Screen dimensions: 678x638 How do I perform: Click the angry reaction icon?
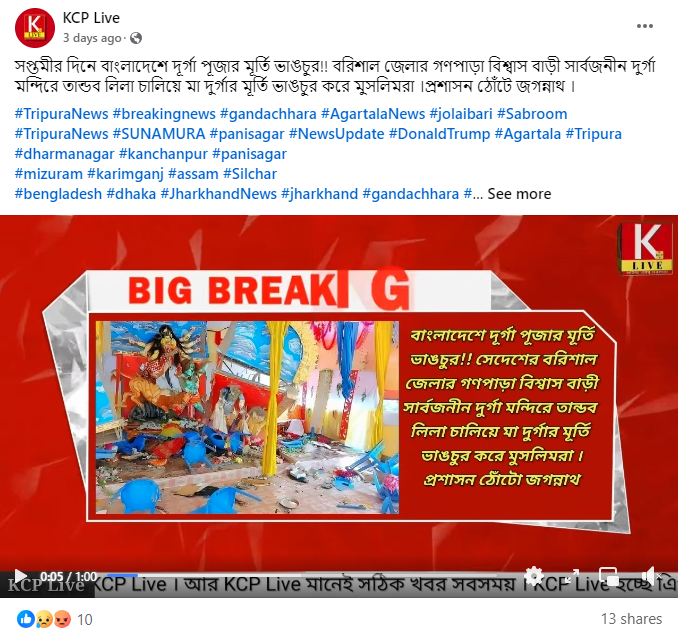(x=63, y=619)
